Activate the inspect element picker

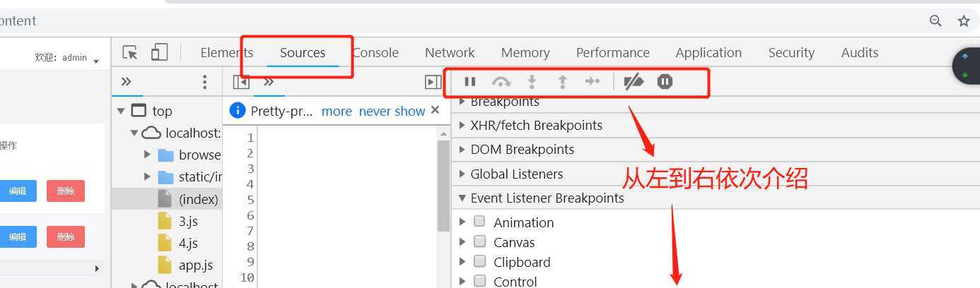click(x=130, y=53)
